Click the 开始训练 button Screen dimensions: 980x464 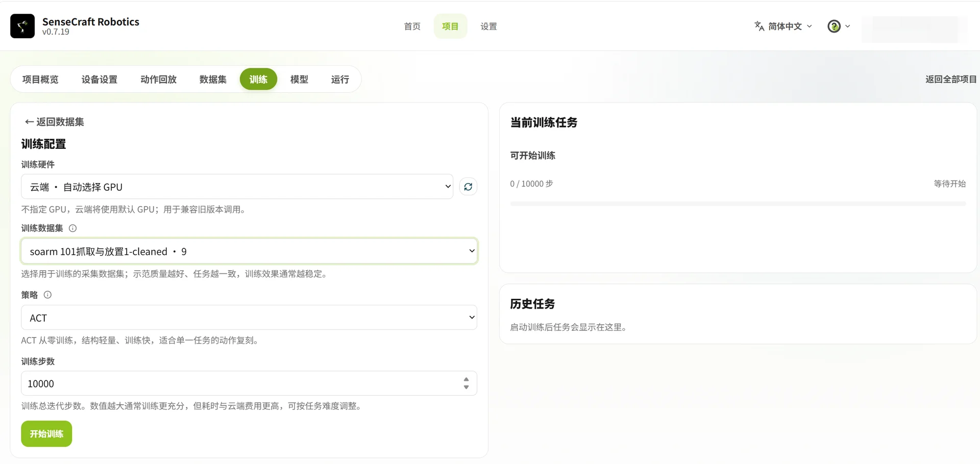pyautogui.click(x=46, y=434)
